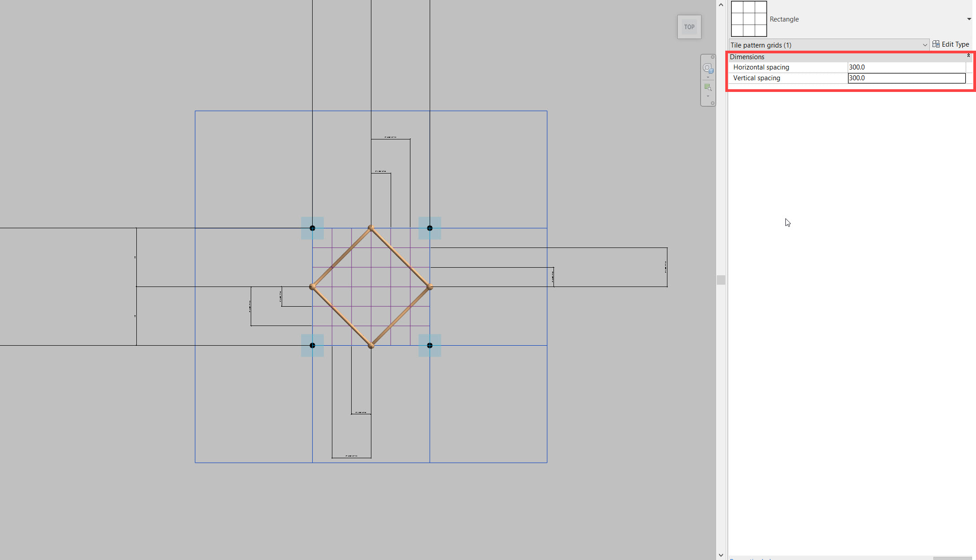The height and width of the screenshot is (560, 976).
Task: Click the Rectangle tile pattern preview thumbnail
Action: pos(748,18)
